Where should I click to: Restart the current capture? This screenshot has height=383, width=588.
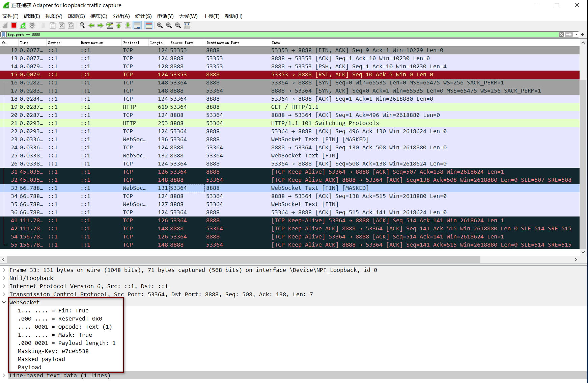point(23,25)
